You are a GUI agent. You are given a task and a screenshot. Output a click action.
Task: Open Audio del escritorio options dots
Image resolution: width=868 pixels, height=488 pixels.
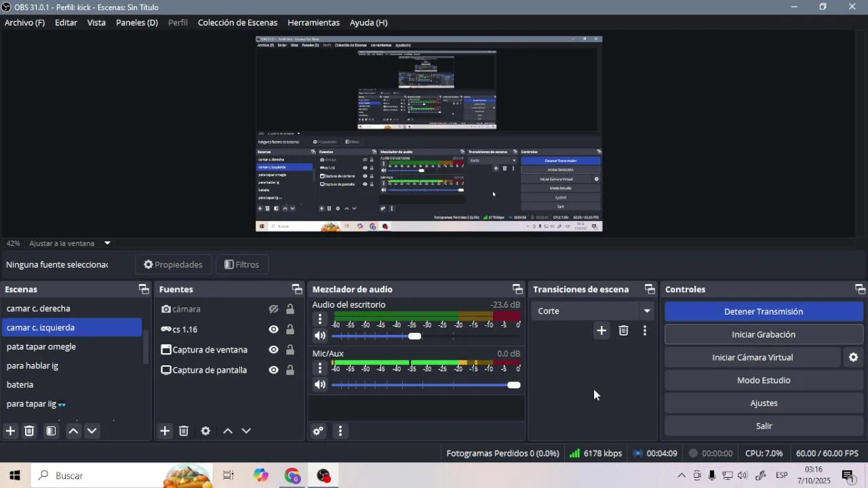(x=320, y=319)
